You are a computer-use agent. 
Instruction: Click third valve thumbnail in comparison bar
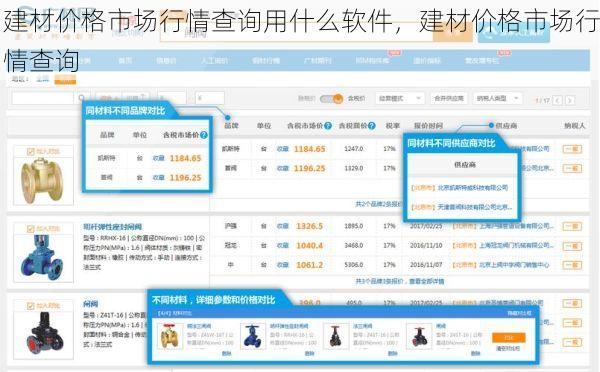[x=336, y=336]
